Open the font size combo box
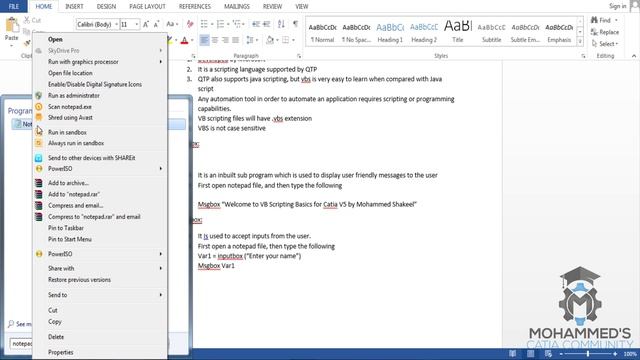 click(130, 24)
